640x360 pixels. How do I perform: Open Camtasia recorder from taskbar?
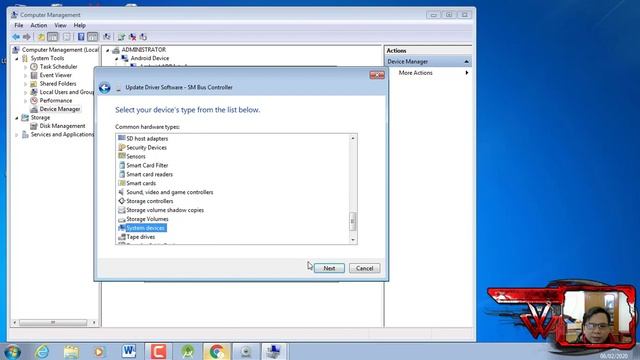[x=158, y=351]
